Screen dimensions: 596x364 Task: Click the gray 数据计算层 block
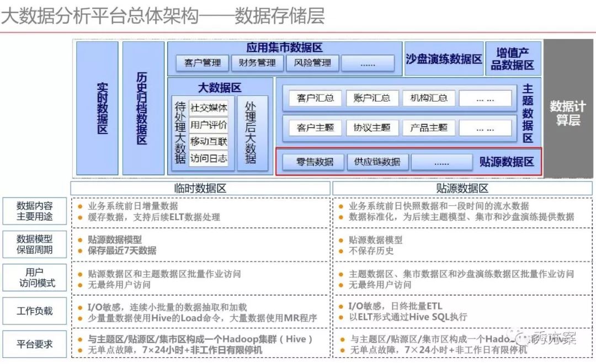coord(568,108)
